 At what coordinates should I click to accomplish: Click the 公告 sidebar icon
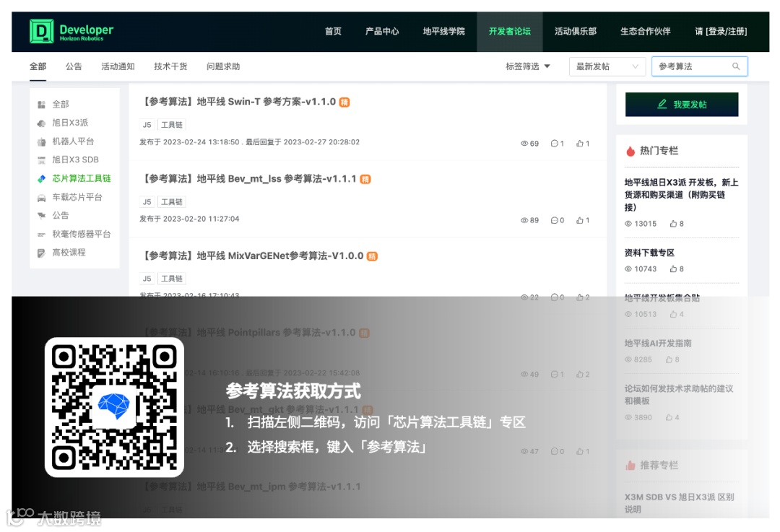click(41, 216)
